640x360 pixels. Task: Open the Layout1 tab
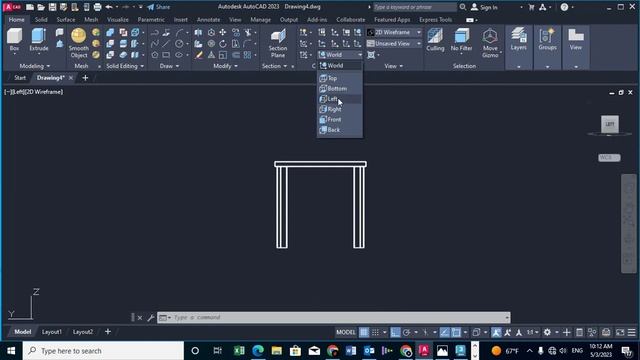[x=52, y=332]
